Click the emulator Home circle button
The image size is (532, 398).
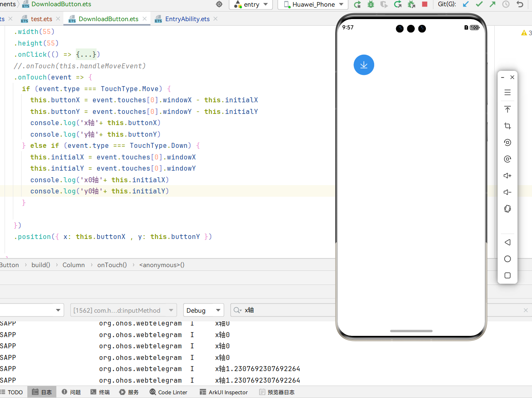pos(508,259)
